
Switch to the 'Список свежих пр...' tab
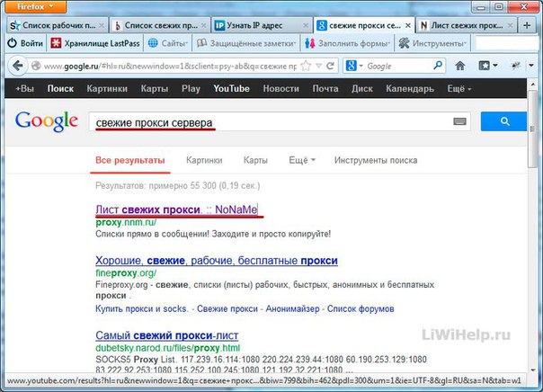pyautogui.click(x=160, y=25)
